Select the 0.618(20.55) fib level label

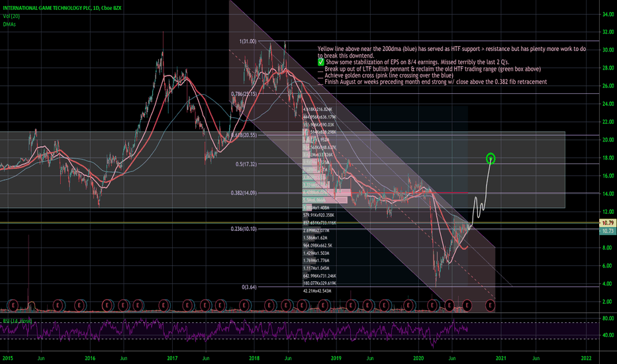244,135
